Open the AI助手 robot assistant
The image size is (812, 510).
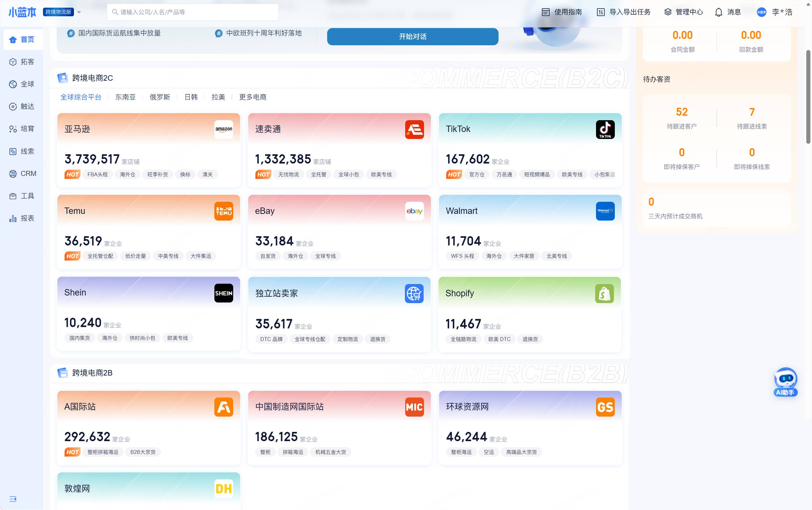(785, 382)
